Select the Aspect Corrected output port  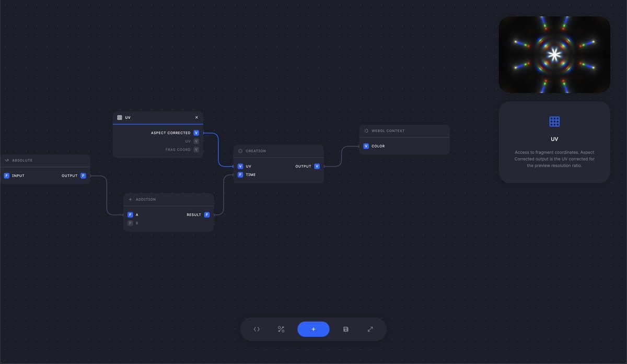coord(196,133)
